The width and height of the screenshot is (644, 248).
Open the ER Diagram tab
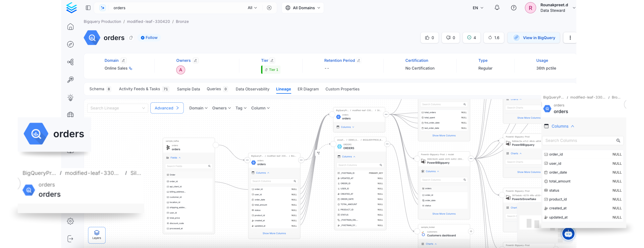pos(308,89)
